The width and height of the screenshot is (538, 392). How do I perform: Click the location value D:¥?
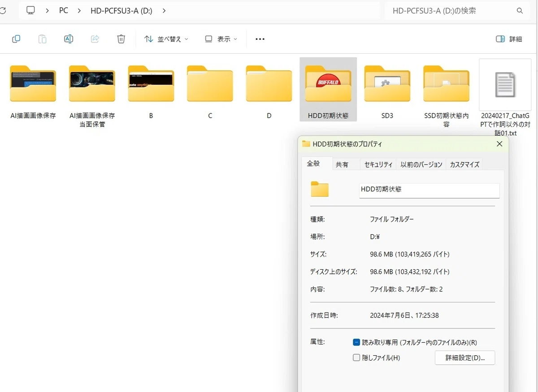tap(375, 237)
